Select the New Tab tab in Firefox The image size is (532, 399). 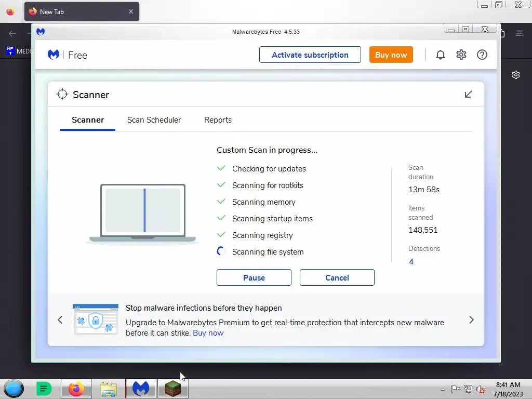(82, 11)
